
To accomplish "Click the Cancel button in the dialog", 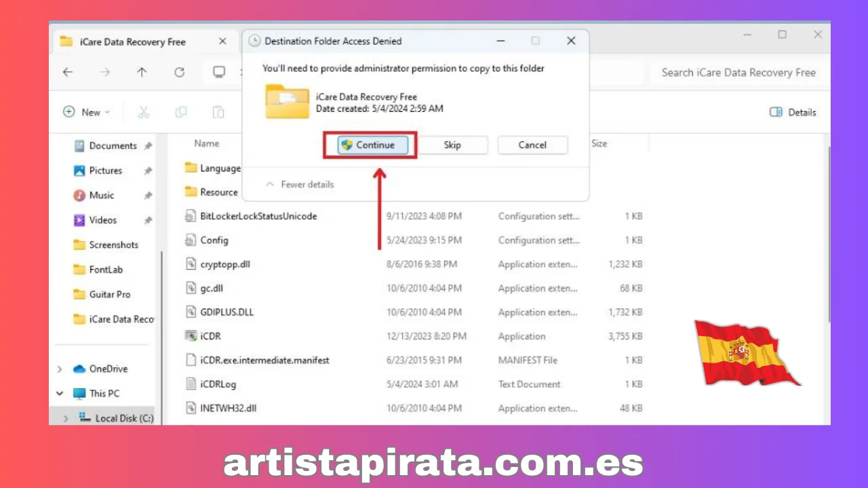I will pos(532,145).
